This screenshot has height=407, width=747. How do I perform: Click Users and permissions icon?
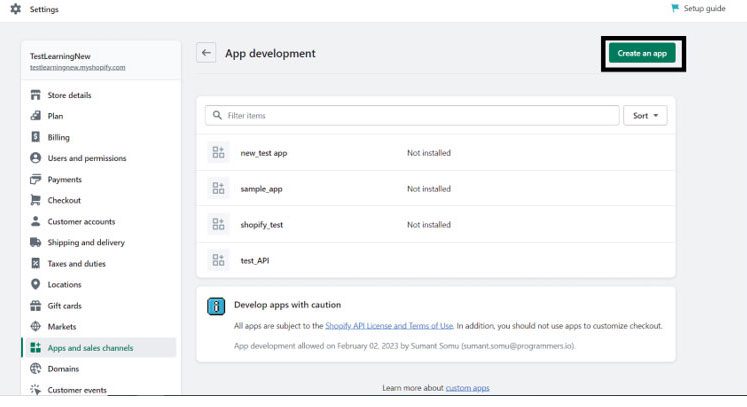point(36,158)
